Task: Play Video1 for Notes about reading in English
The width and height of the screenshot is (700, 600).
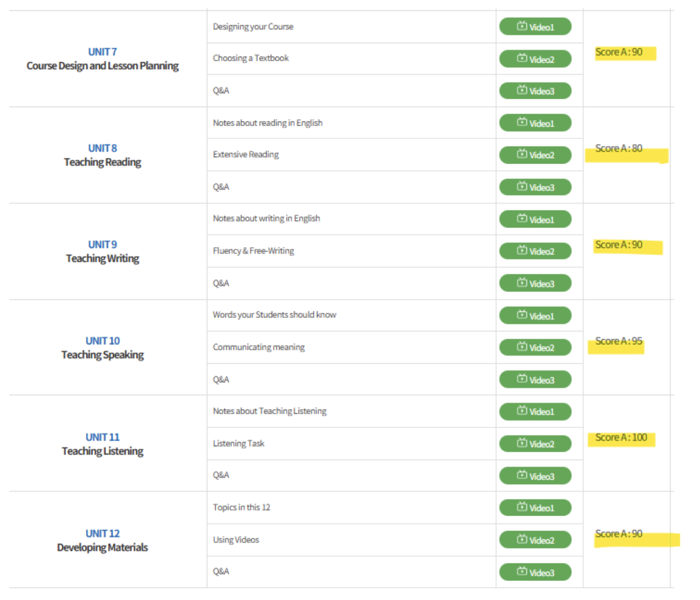Action: pyautogui.click(x=535, y=123)
